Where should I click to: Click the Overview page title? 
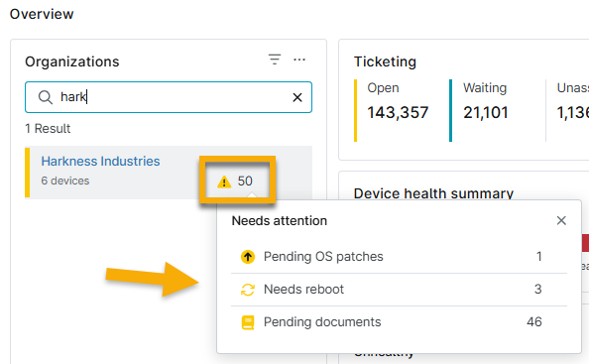click(42, 14)
